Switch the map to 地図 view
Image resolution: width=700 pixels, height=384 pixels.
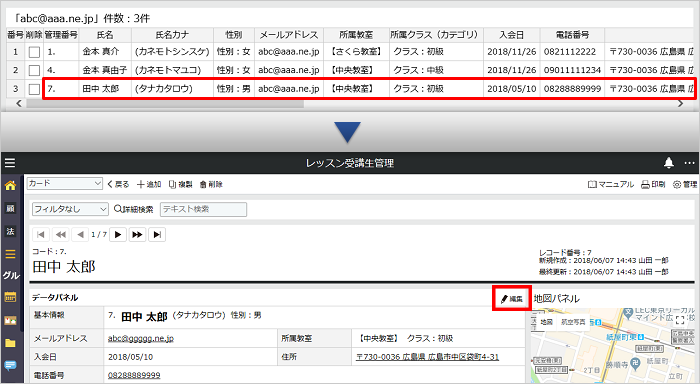[x=546, y=321]
